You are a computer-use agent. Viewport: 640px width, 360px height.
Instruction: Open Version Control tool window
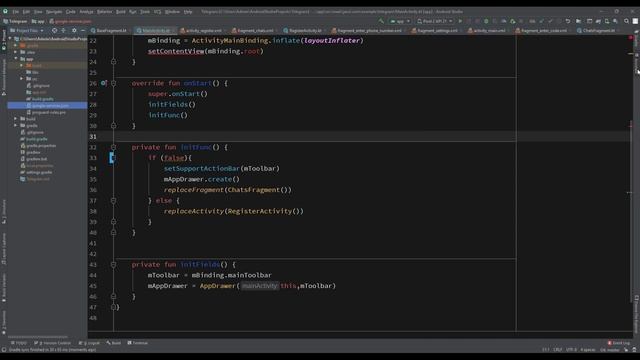[52, 343]
